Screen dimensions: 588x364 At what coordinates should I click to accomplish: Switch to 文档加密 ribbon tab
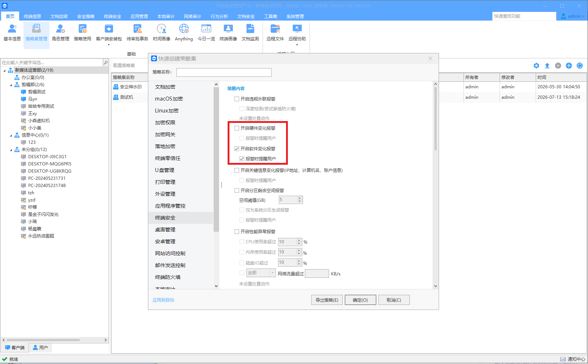[59, 17]
